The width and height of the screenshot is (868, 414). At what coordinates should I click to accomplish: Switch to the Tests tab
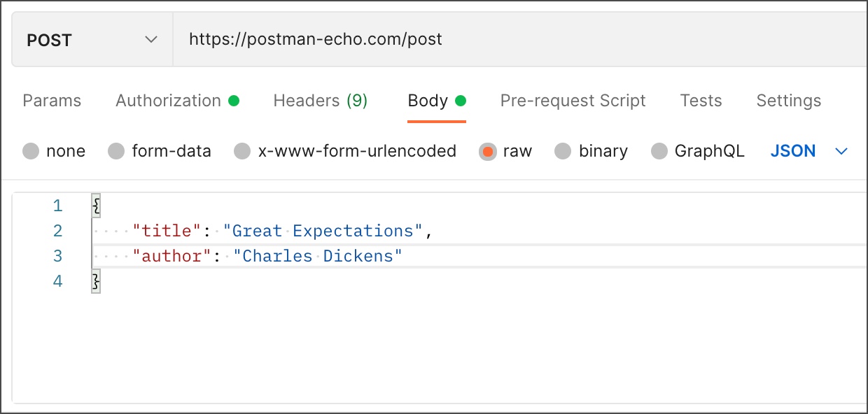(701, 101)
